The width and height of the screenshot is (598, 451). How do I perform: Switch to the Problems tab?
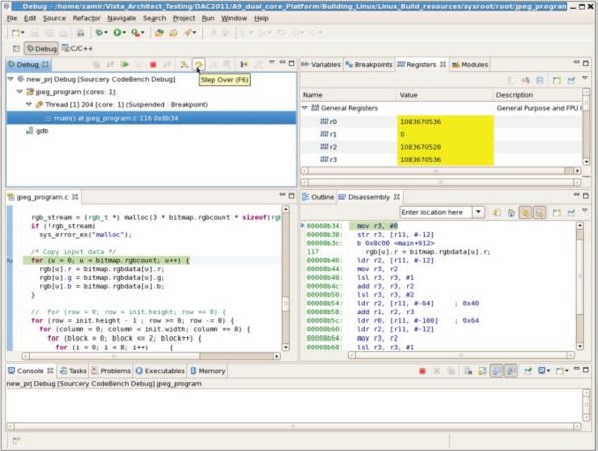[111, 371]
